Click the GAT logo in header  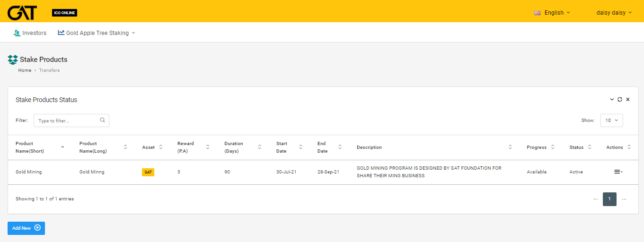[22, 12]
